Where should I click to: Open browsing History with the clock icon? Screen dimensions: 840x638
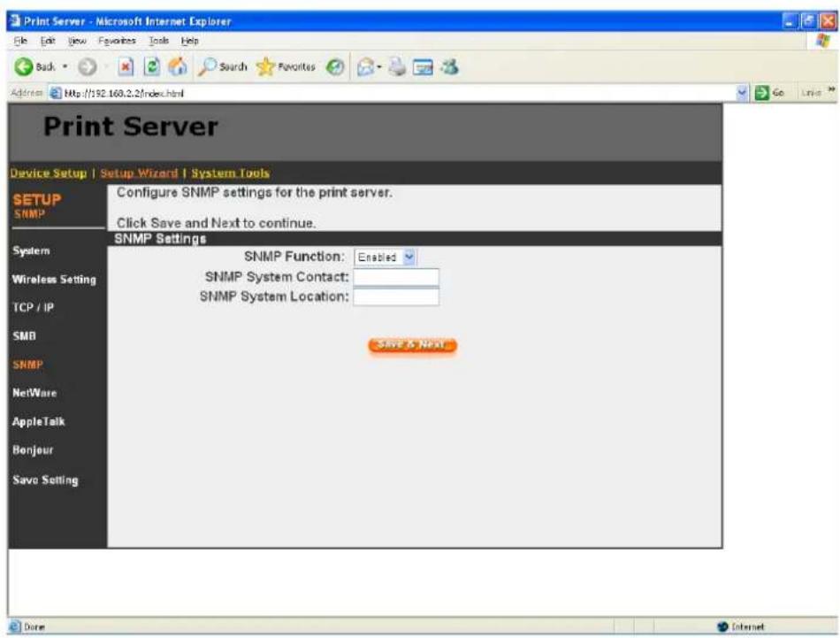tap(335, 67)
